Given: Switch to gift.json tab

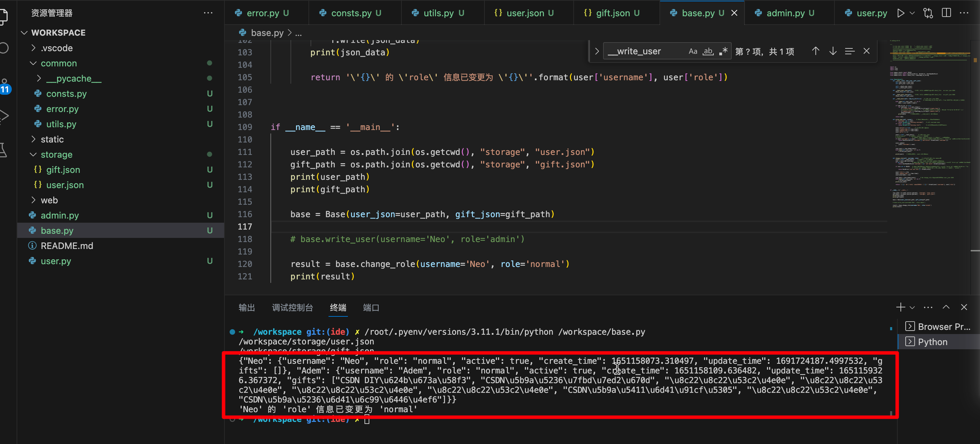Looking at the screenshot, I should 616,13.
